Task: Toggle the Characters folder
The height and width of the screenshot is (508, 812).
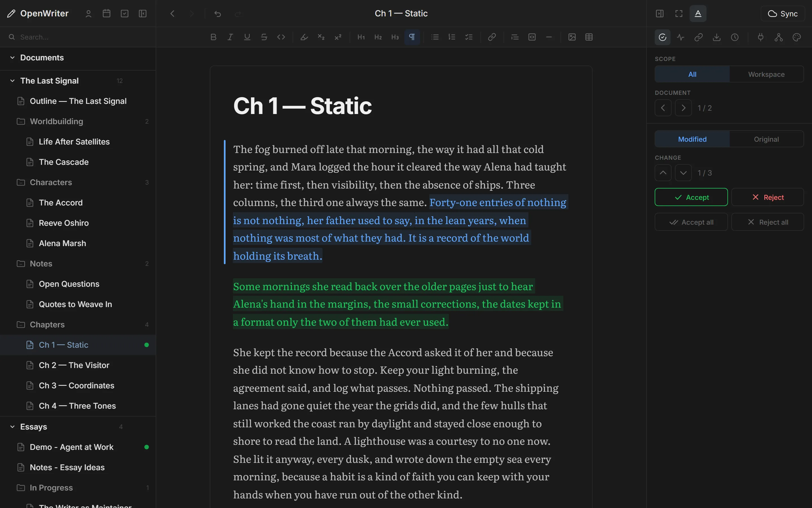Action: click(x=78, y=182)
